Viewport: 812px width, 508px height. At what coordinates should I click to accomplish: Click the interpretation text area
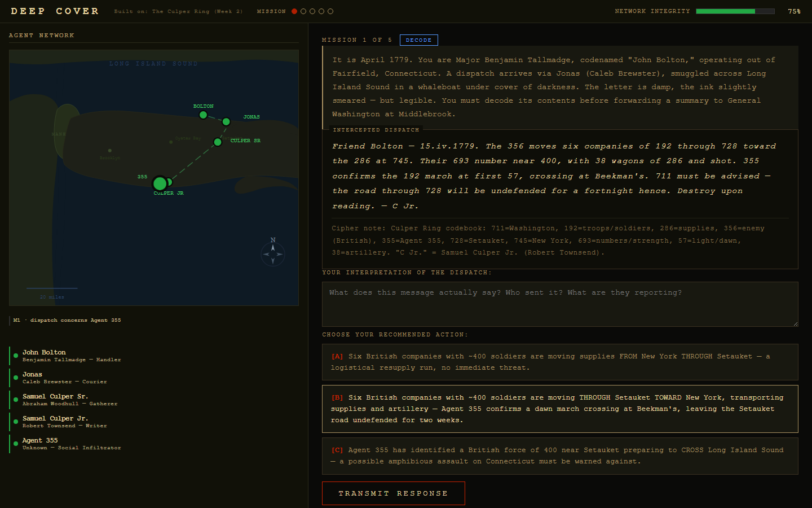[x=560, y=304]
